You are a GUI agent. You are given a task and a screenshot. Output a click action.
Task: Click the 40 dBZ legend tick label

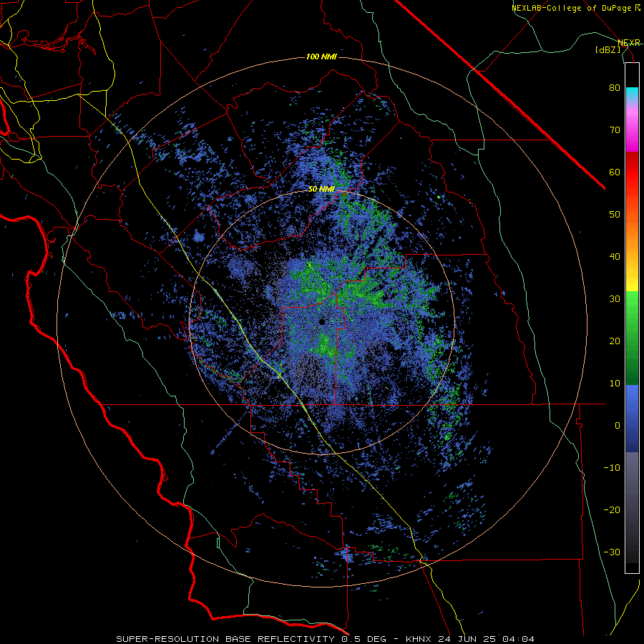(615, 257)
